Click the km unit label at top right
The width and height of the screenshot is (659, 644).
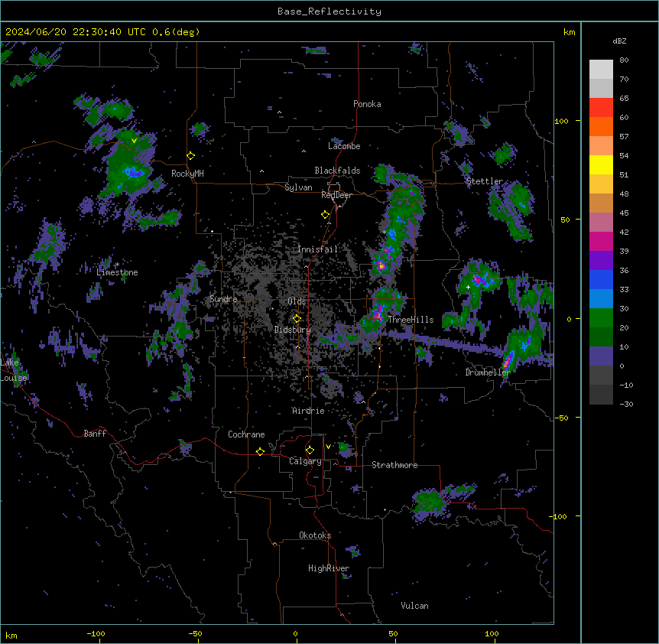coord(570,32)
